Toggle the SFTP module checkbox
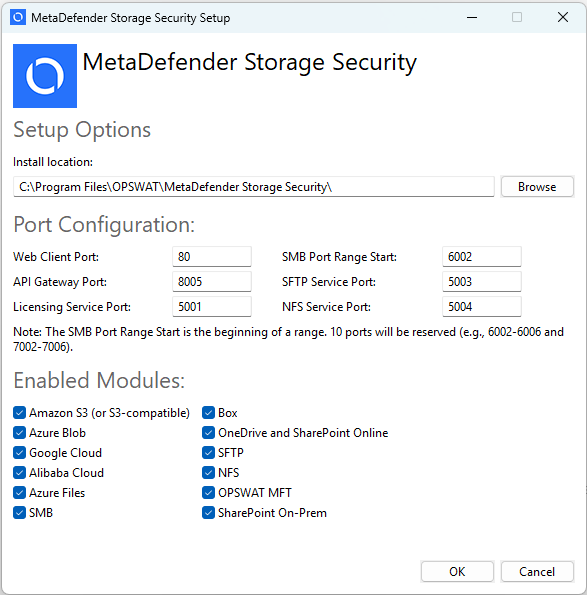 208,453
